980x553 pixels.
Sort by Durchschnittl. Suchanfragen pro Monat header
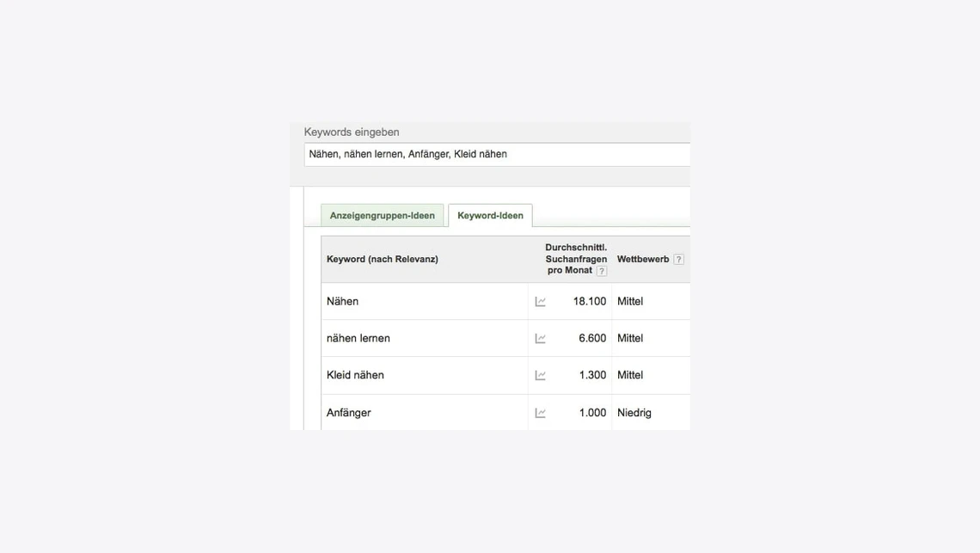pos(574,259)
